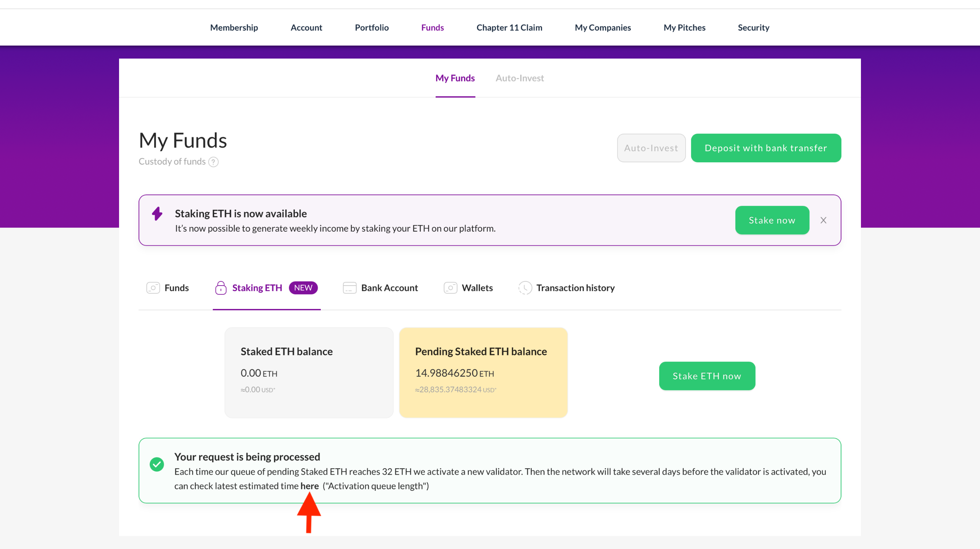Click the green checkmark status icon

point(157,464)
